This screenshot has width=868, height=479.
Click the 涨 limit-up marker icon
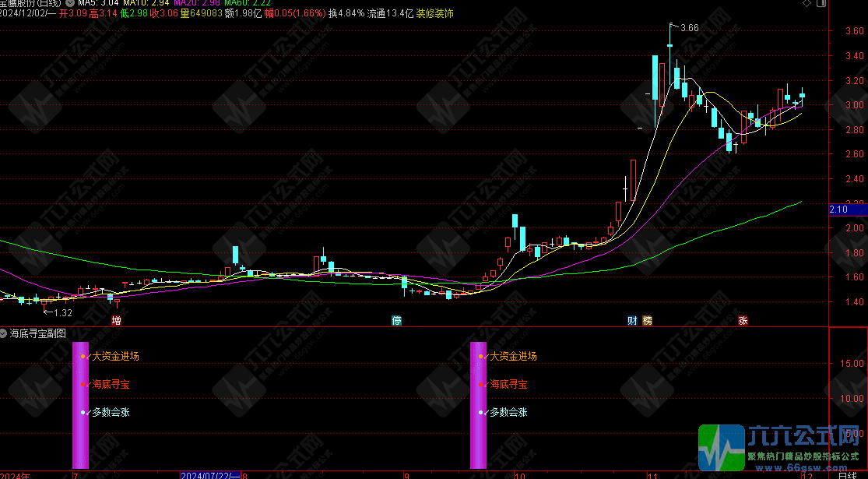coord(743,320)
